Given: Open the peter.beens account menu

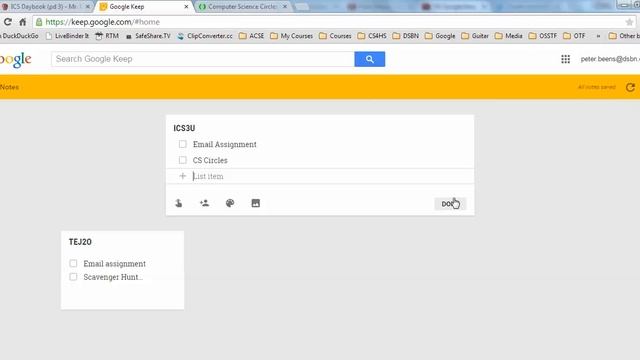Looking at the screenshot, I should (x=610, y=59).
